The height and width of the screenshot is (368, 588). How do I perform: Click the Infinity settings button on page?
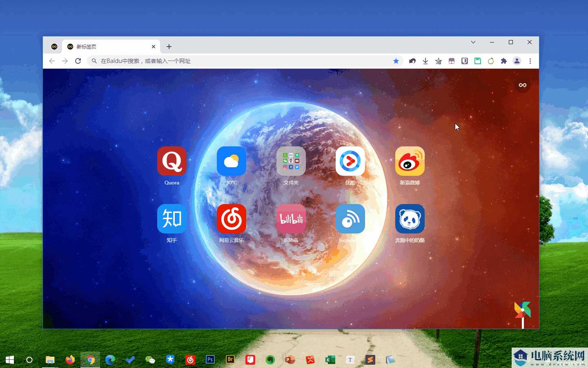[523, 85]
